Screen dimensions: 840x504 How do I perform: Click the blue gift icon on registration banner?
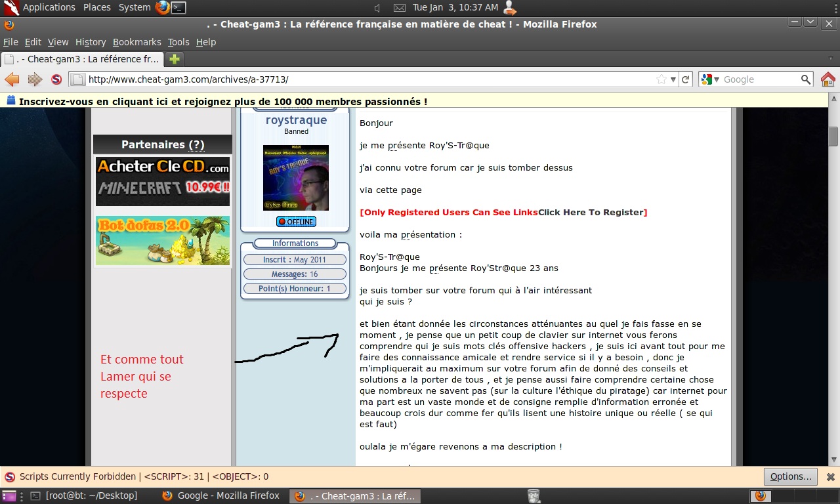(x=11, y=101)
